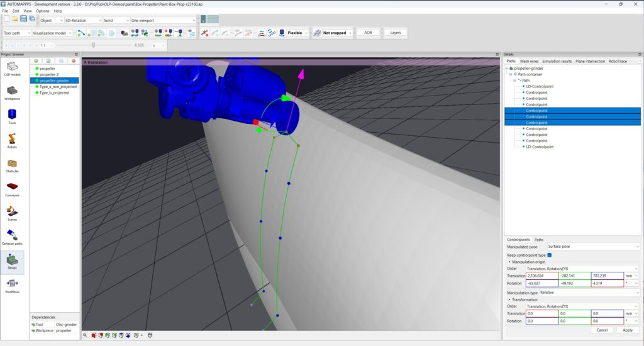Open the Obstacles section
This screenshot has height=346, width=644.
pos(12,165)
